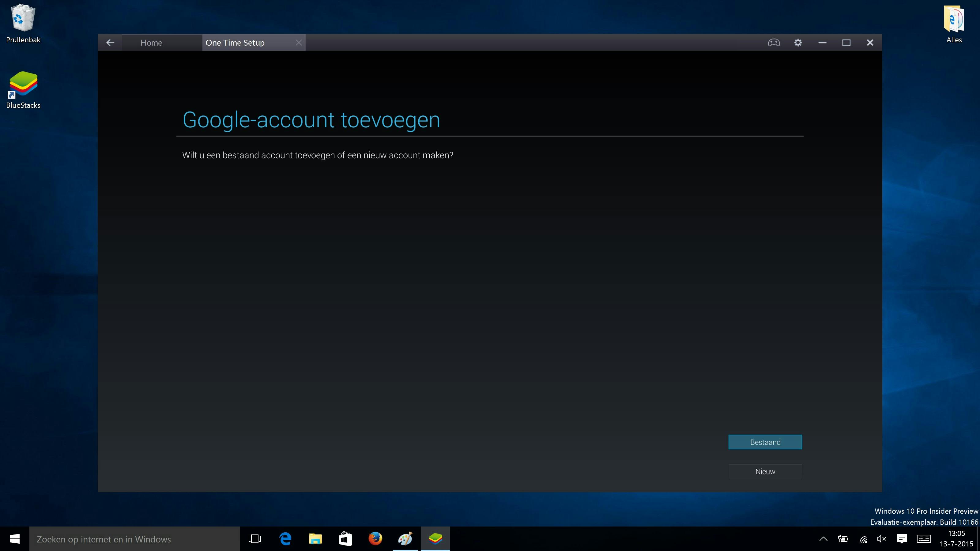Switch to the Home tab
This screenshot has width=980, height=551.
coord(151,43)
